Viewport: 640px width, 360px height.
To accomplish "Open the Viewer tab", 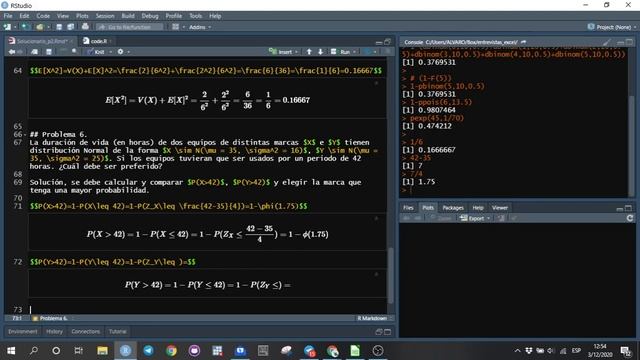I will pos(500,208).
